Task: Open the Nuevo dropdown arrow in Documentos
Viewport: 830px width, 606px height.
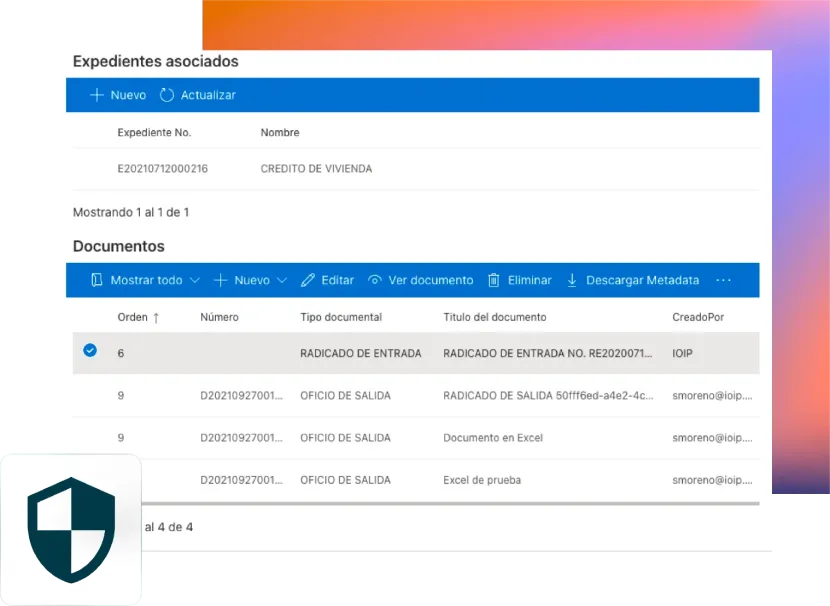Action: click(282, 281)
